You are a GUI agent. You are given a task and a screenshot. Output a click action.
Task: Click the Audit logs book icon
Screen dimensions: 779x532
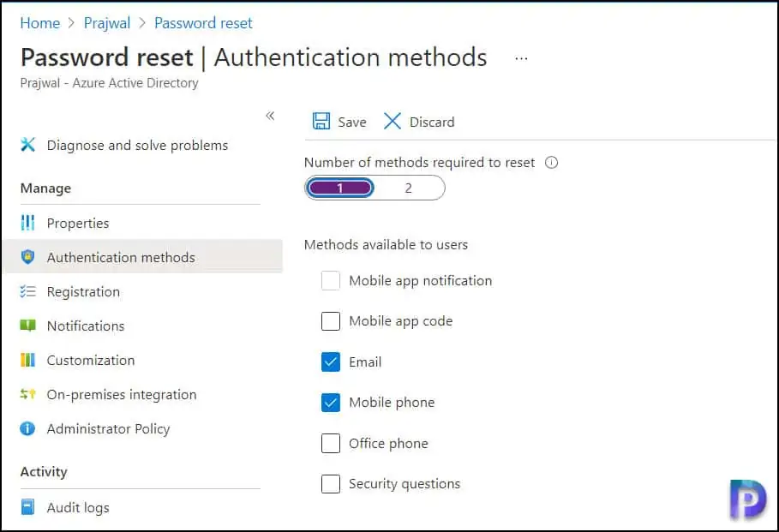click(x=27, y=507)
